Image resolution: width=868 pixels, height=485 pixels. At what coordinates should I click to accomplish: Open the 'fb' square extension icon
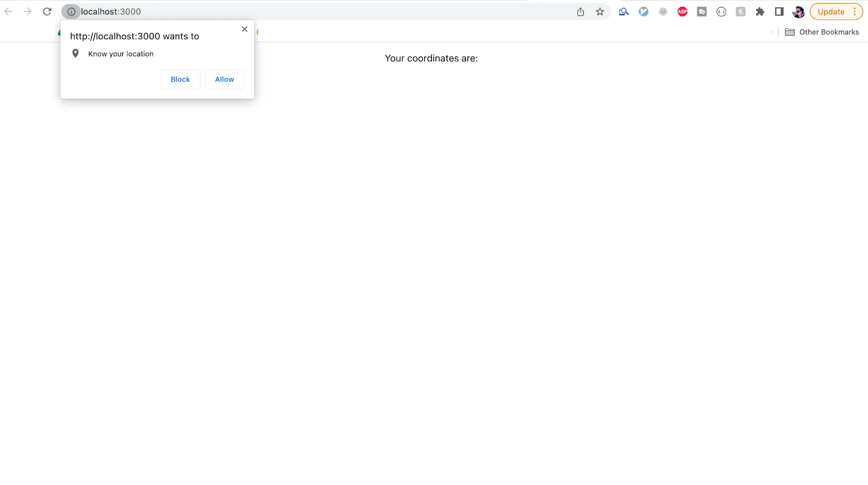tap(701, 11)
